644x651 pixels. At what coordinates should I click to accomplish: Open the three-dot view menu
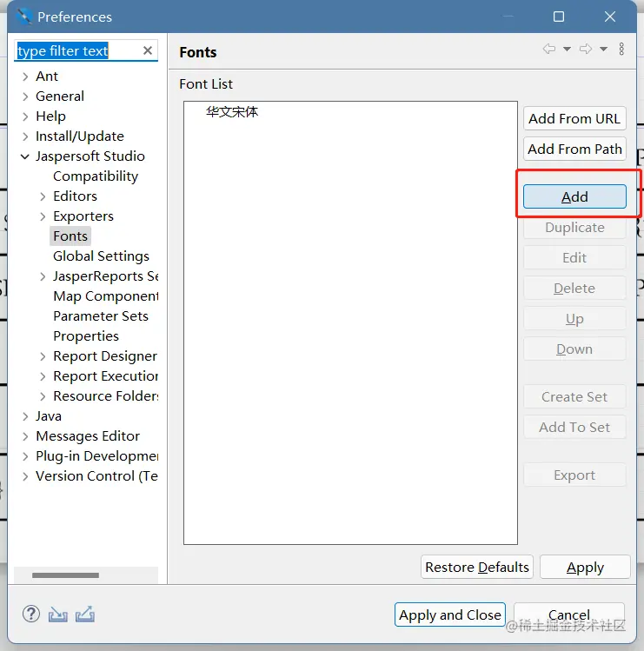coord(621,49)
